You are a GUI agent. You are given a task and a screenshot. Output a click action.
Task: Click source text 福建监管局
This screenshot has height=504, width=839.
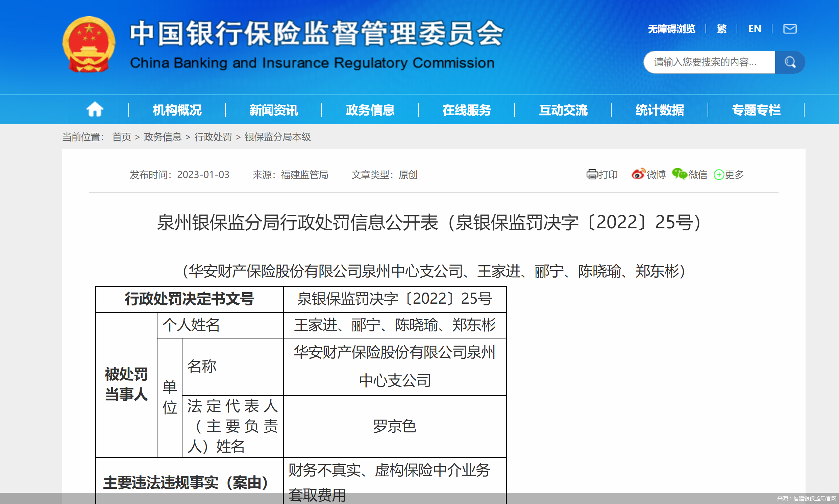(304, 175)
